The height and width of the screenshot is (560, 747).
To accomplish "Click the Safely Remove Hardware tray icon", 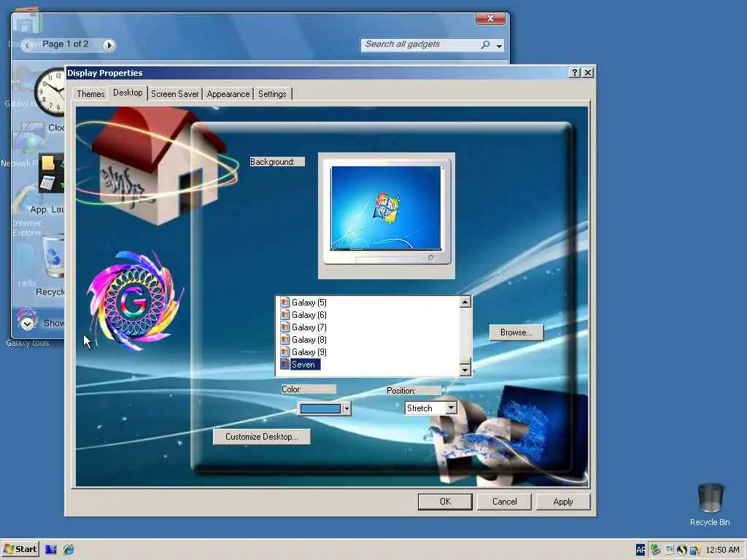I will click(656, 550).
